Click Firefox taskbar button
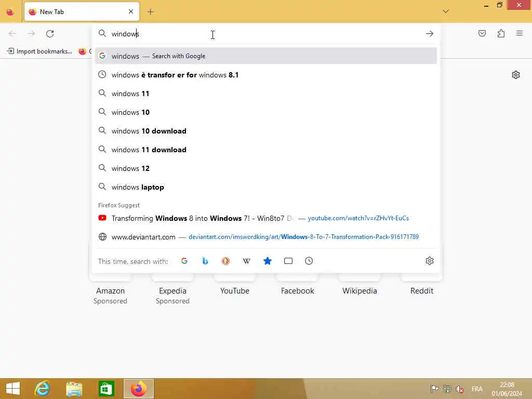The height and width of the screenshot is (399, 532). point(138,389)
